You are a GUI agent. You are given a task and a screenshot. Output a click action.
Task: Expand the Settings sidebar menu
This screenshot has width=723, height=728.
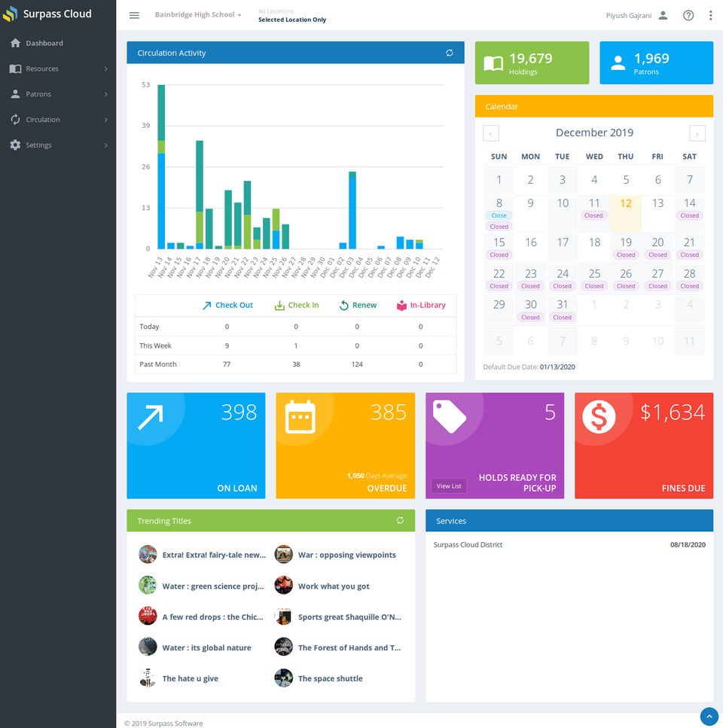[x=58, y=145]
